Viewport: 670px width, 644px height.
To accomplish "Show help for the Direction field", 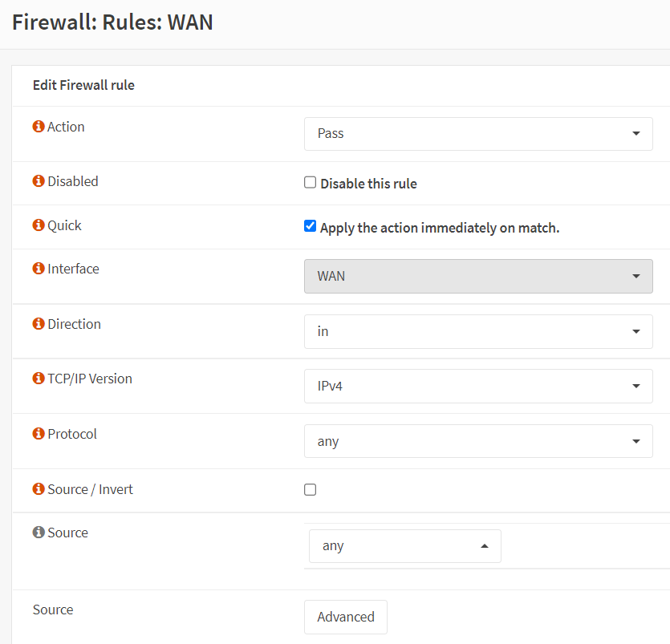I will click(39, 324).
